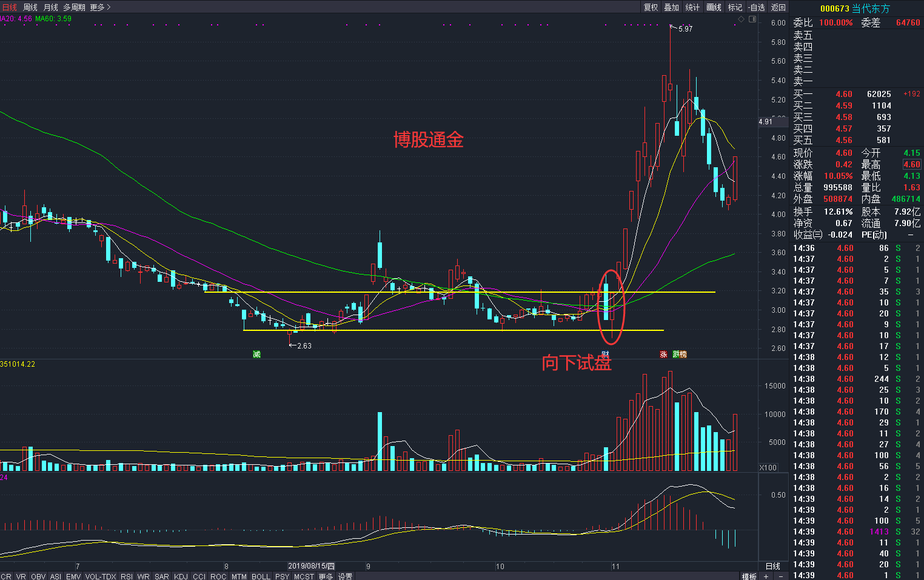Switch to 周线 weekly chart
The width and height of the screenshot is (924, 580).
click(30, 7)
